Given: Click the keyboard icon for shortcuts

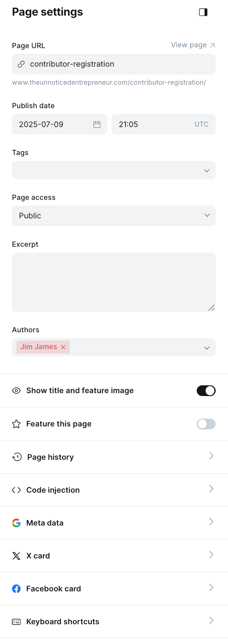Looking at the screenshot, I should pos(16,622).
